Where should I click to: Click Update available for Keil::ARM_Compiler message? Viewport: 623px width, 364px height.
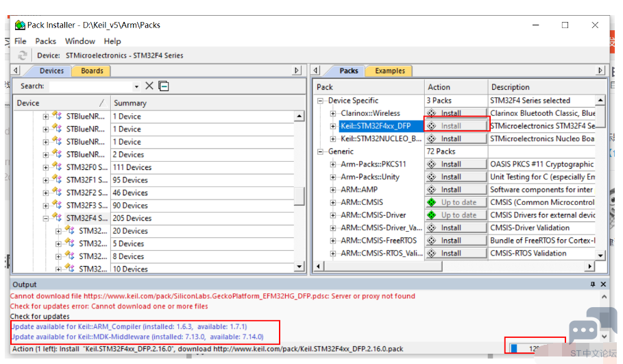[x=129, y=327]
